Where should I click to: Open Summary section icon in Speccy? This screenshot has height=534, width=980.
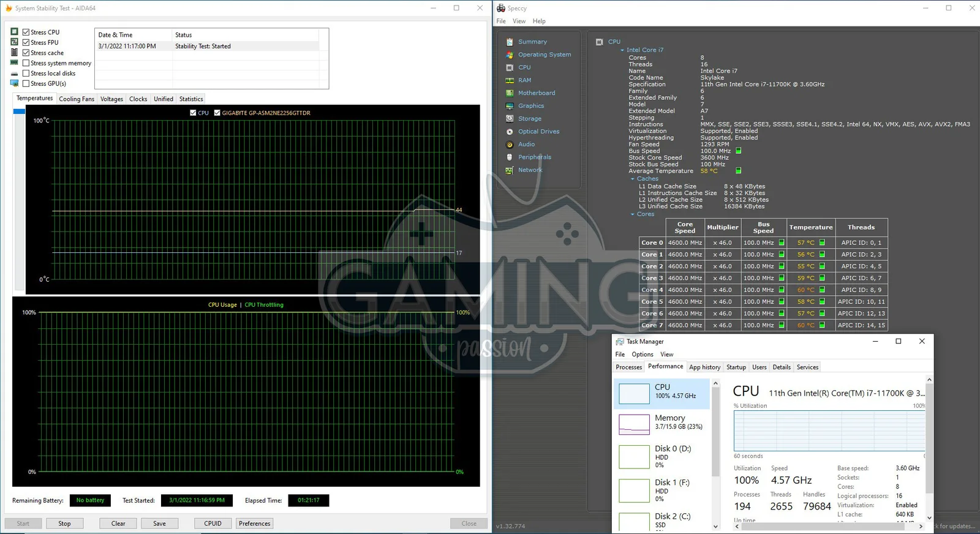pyautogui.click(x=510, y=42)
